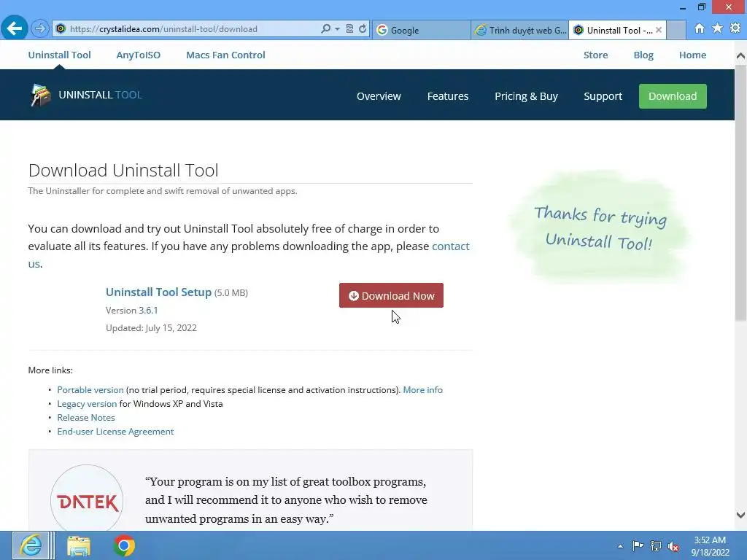Click Internet Explorer taskbar icon
Screen dimensions: 747x560
[x=31, y=545]
